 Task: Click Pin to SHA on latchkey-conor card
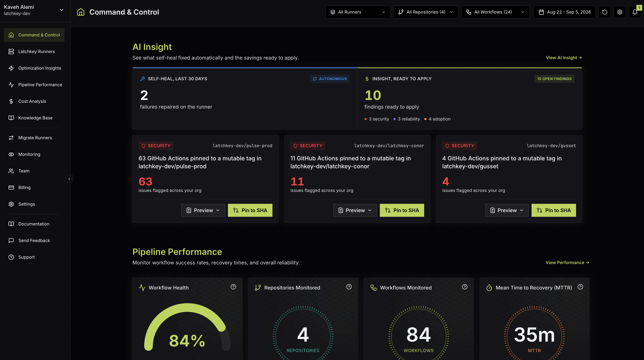point(402,210)
